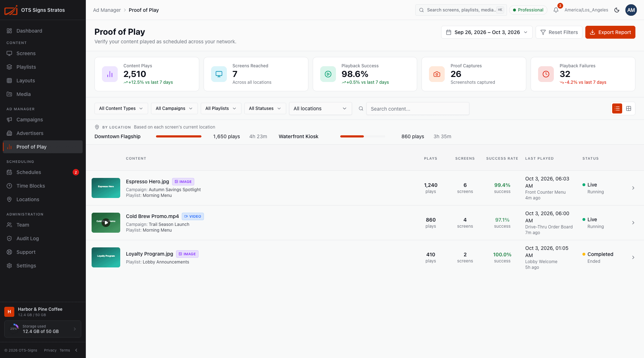Click the Screens Reached monitor icon

click(219, 74)
